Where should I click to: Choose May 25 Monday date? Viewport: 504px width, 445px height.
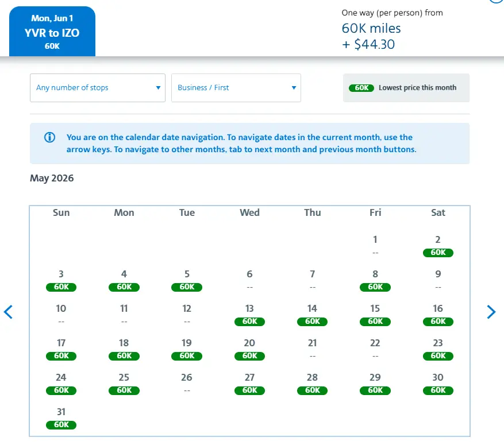124,384
